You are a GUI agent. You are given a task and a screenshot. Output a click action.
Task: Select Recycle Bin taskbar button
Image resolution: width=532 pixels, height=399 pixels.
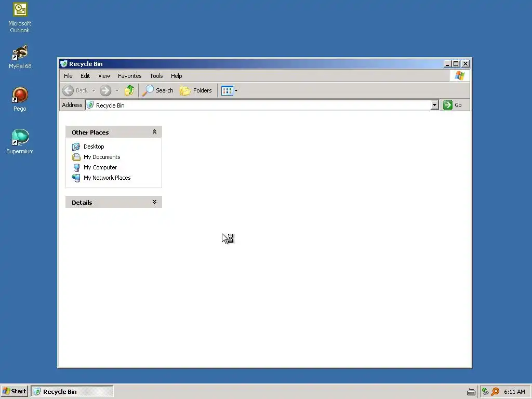tap(72, 392)
